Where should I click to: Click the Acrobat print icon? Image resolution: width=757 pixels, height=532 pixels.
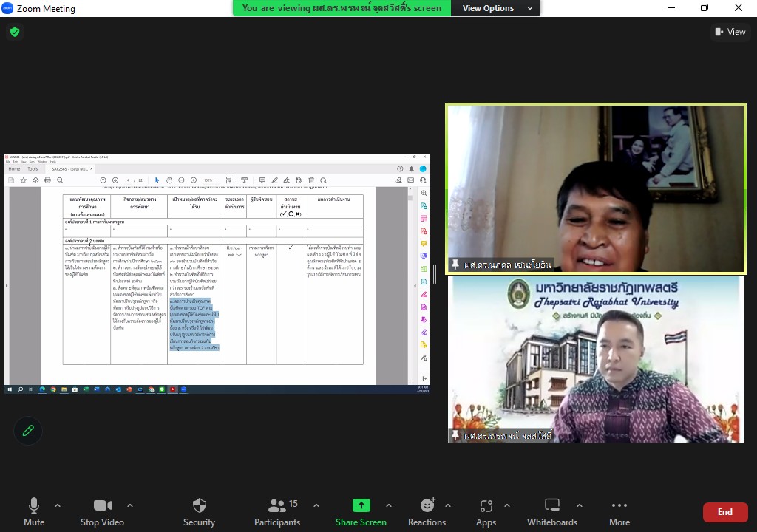(47, 180)
